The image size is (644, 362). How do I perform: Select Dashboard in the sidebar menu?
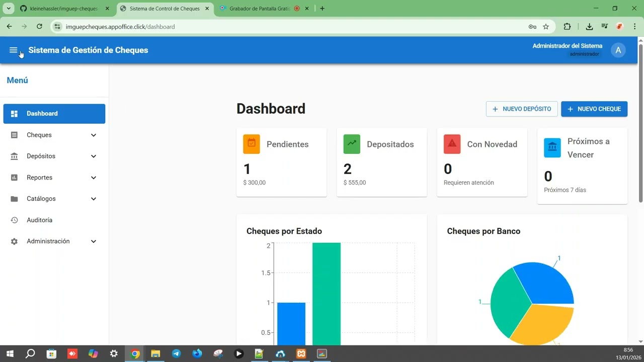click(54, 114)
